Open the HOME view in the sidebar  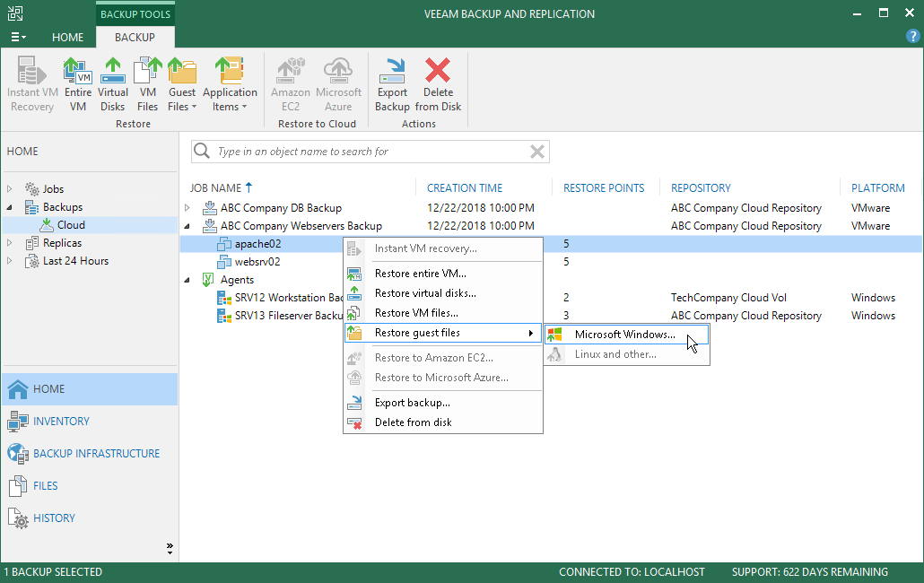point(90,388)
